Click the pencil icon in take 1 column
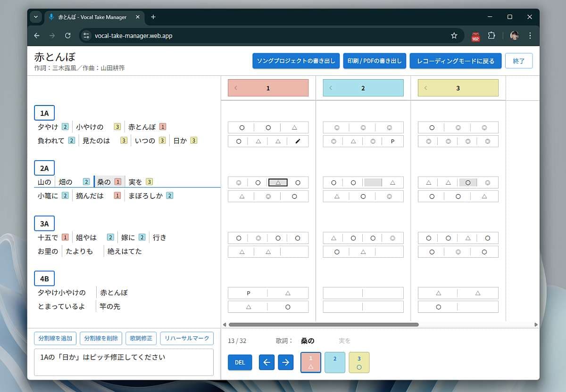The image size is (566, 392). [298, 141]
